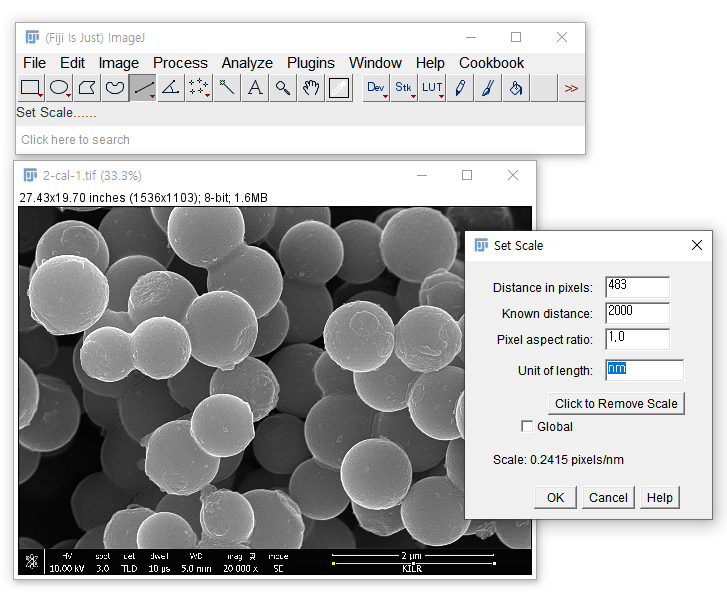Click the Unit of length field
The height and width of the screenshot is (604, 727).
pos(644,370)
